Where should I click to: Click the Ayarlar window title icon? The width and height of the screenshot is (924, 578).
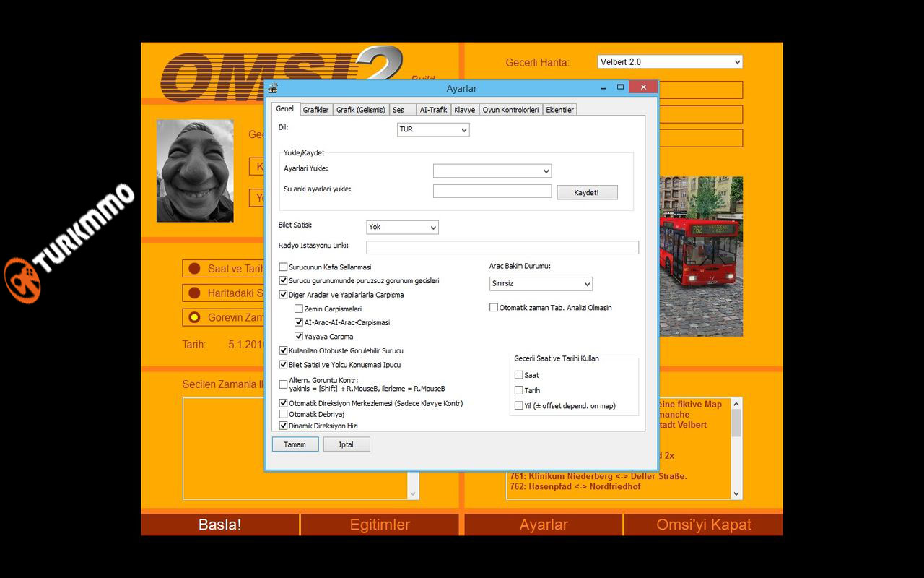pyautogui.click(x=273, y=88)
